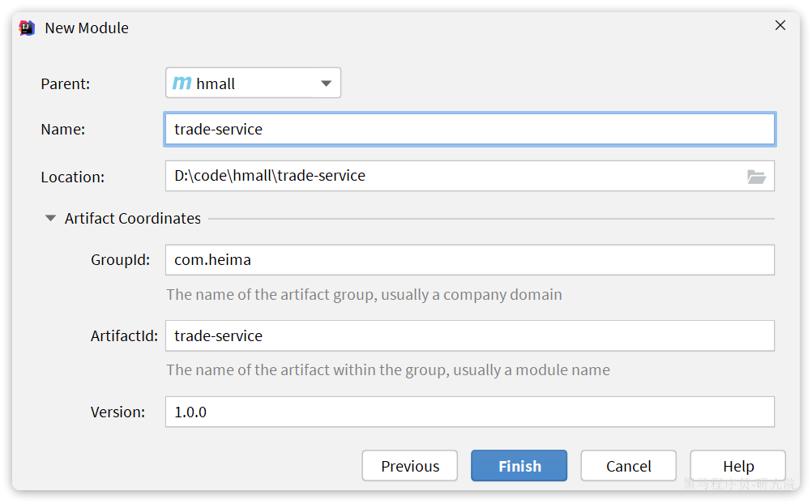812x504 pixels.
Task: Select the Parent combo box showing hmall
Action: 253,83
